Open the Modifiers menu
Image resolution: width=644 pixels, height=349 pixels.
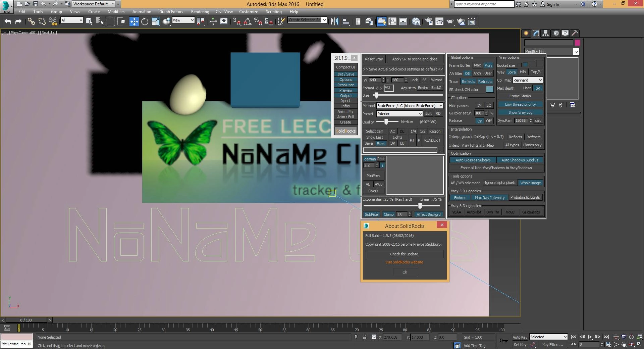(116, 12)
